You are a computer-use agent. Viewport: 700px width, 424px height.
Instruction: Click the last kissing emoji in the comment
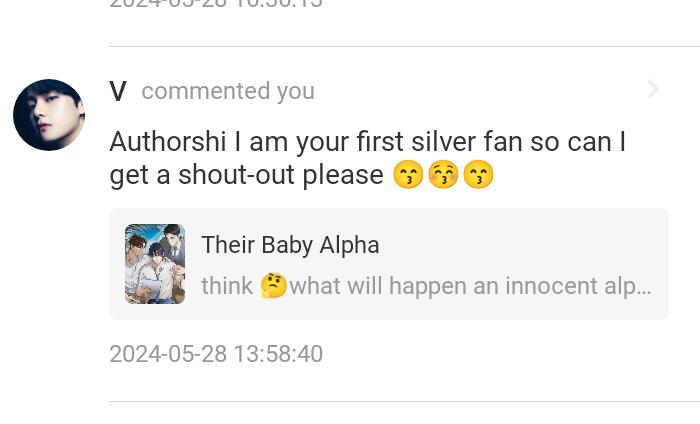pos(478,176)
